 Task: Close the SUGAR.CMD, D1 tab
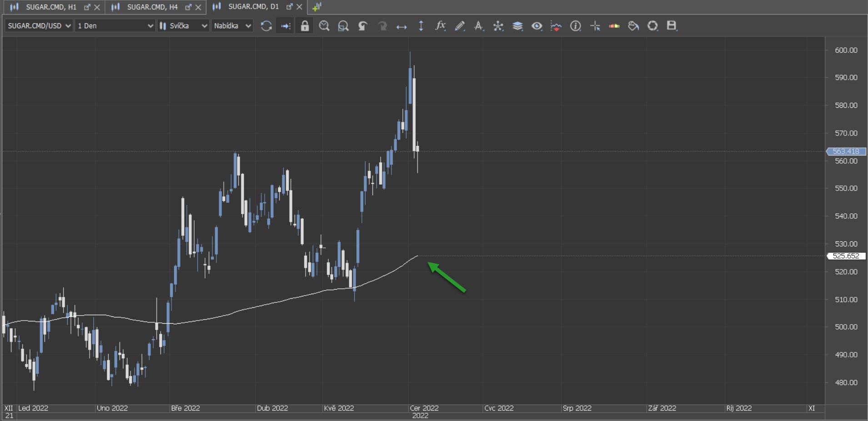click(299, 7)
